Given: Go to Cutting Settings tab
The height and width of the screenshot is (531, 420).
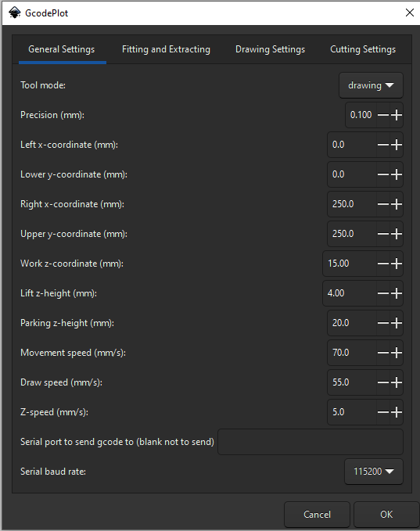Looking at the screenshot, I should pyautogui.click(x=363, y=49).
